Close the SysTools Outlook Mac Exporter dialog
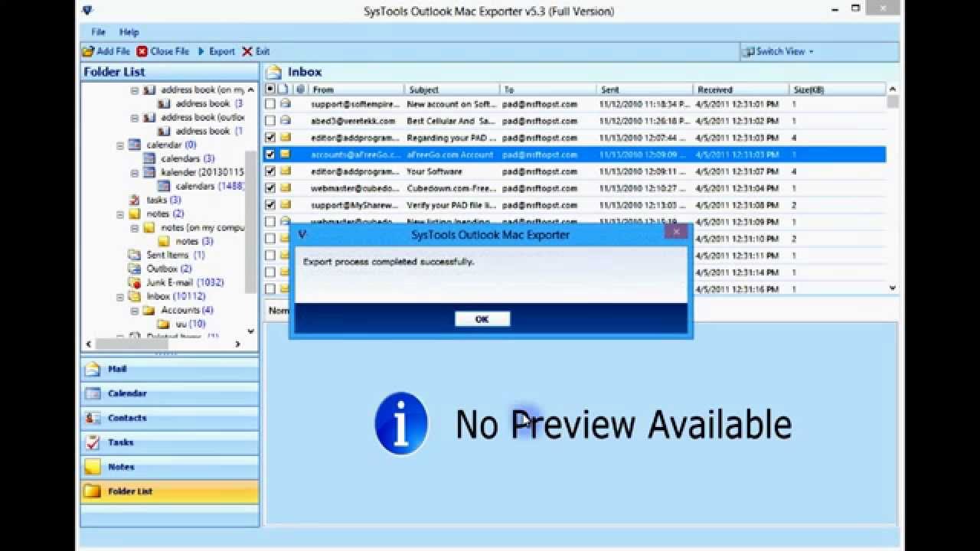Image resolution: width=980 pixels, height=551 pixels. pyautogui.click(x=676, y=231)
